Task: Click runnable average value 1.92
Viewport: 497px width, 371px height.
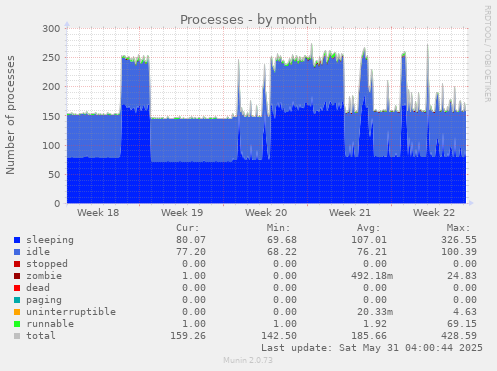Action: point(375,324)
